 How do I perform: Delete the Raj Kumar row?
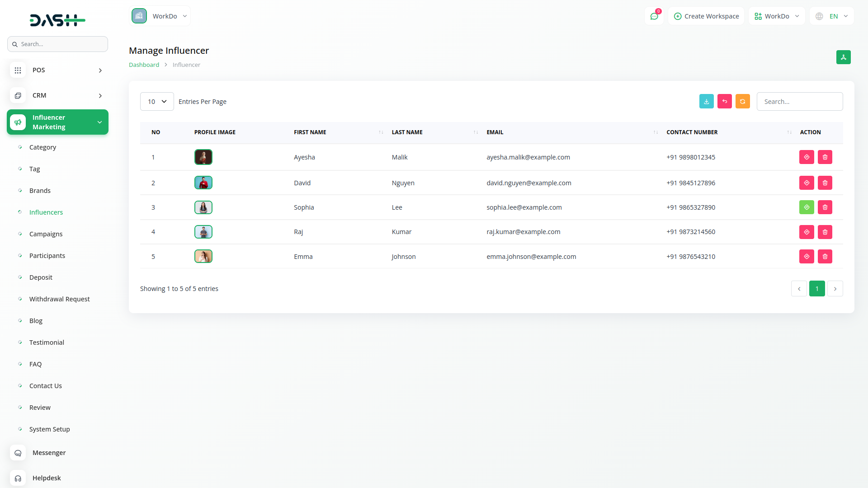click(825, 232)
